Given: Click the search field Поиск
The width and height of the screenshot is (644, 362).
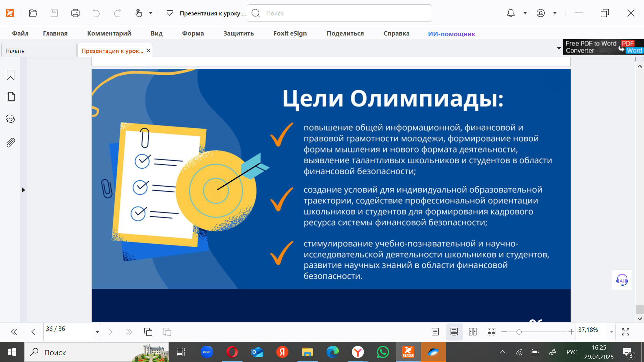Looking at the screenshot, I should (339, 13).
